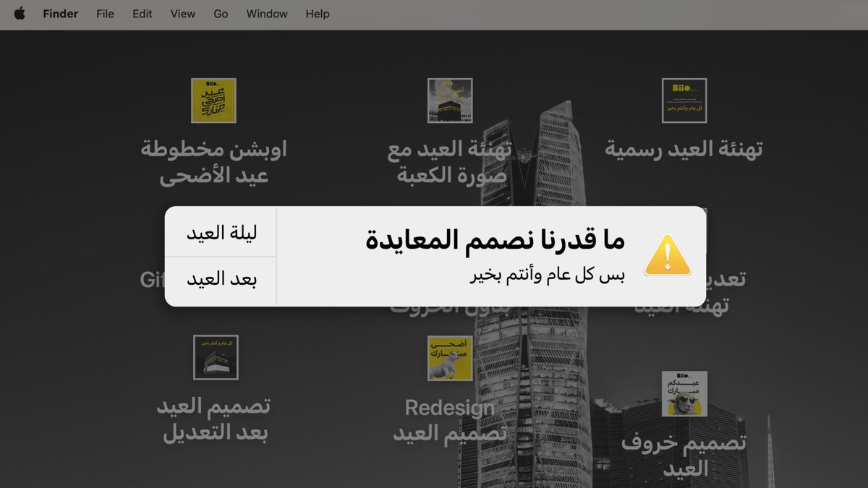This screenshot has width=868, height=488.
Task: Open the Window menu
Action: [x=267, y=14]
